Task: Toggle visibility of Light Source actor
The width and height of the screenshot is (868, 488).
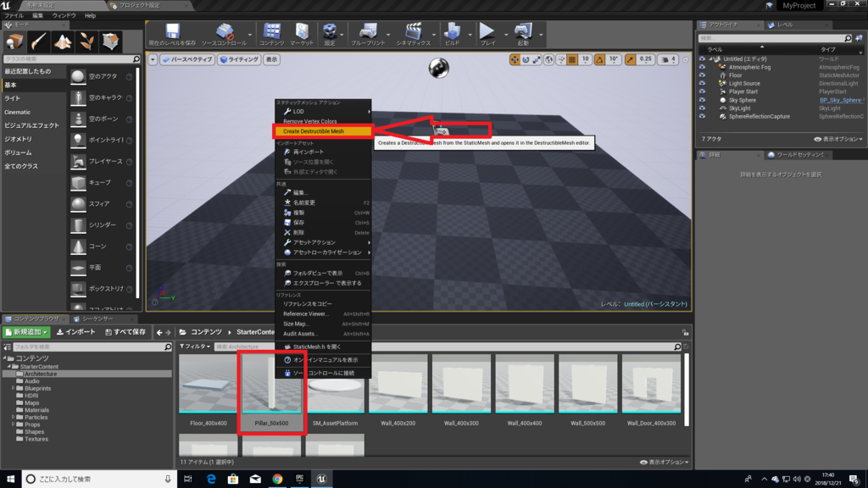Action: [702, 84]
